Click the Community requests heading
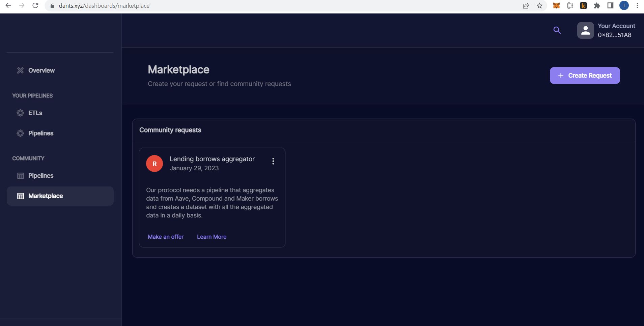The image size is (644, 326). click(170, 130)
